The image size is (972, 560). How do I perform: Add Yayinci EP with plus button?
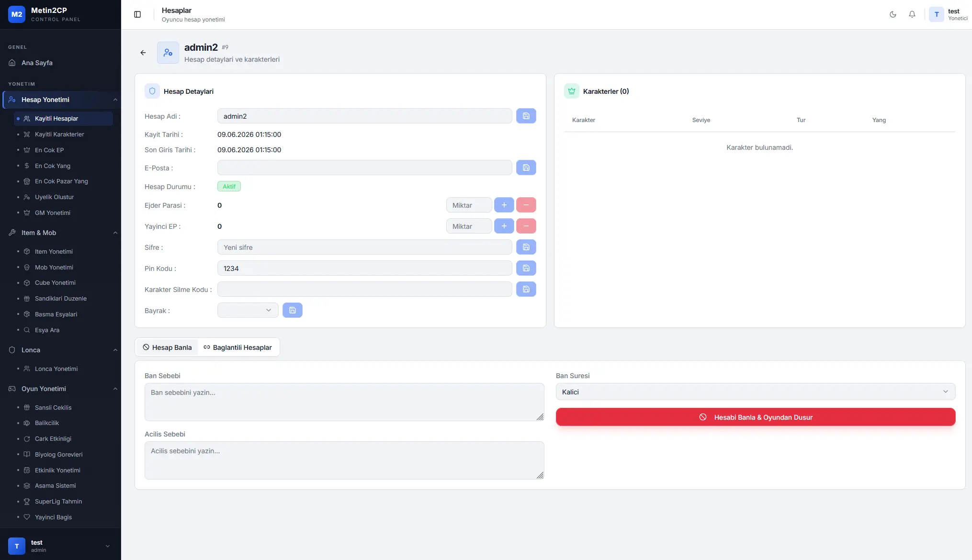pyautogui.click(x=504, y=226)
